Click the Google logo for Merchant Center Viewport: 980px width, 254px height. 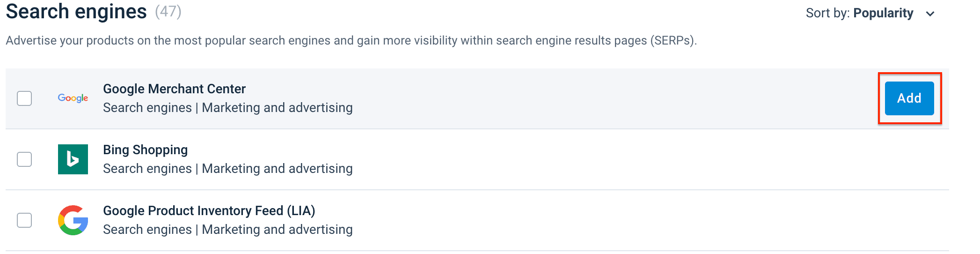(73, 98)
